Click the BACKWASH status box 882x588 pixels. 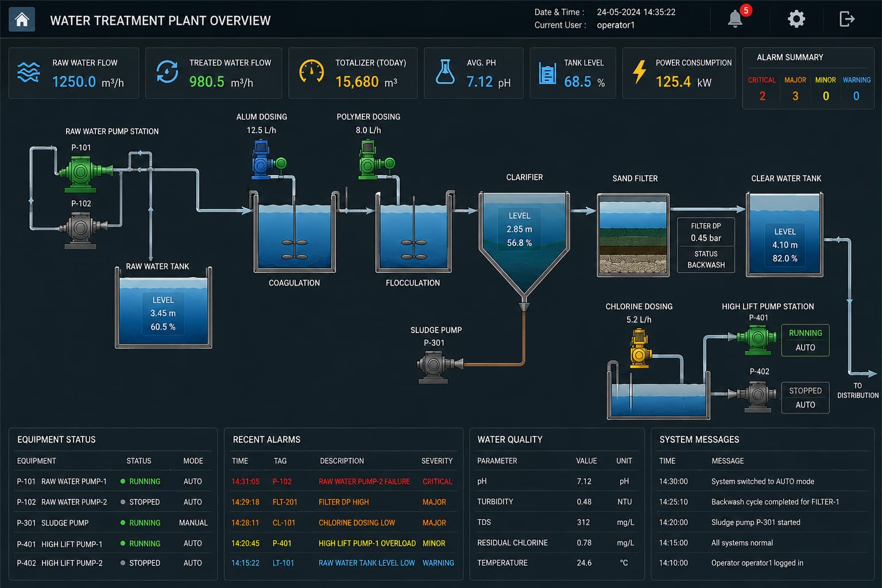pyautogui.click(x=706, y=260)
